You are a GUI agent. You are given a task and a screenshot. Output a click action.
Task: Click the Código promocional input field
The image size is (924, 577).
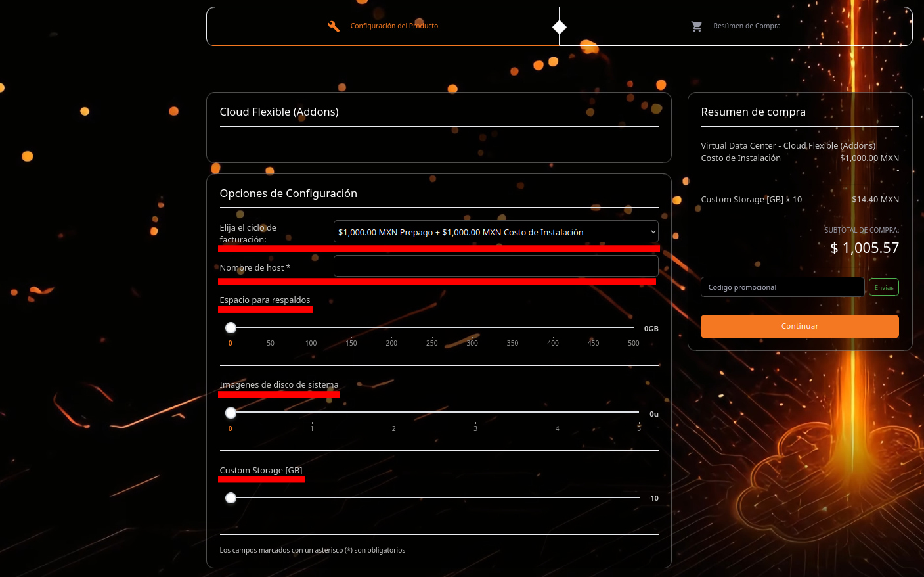[x=781, y=287]
